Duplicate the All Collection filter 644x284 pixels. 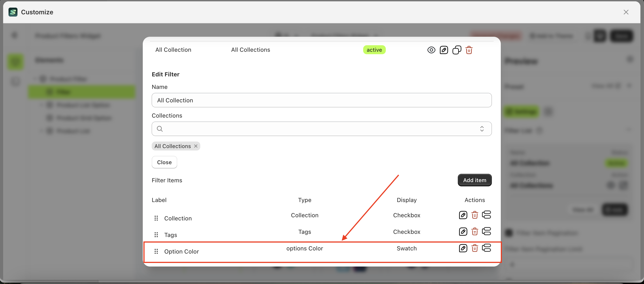pyautogui.click(x=456, y=50)
